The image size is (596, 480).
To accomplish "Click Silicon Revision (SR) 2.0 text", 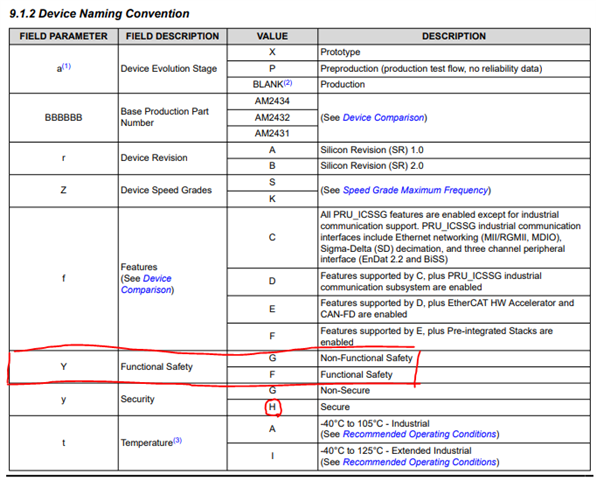I will click(372, 166).
